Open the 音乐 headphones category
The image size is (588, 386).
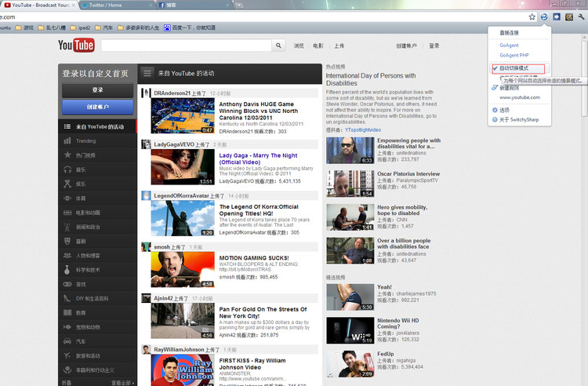97,169
